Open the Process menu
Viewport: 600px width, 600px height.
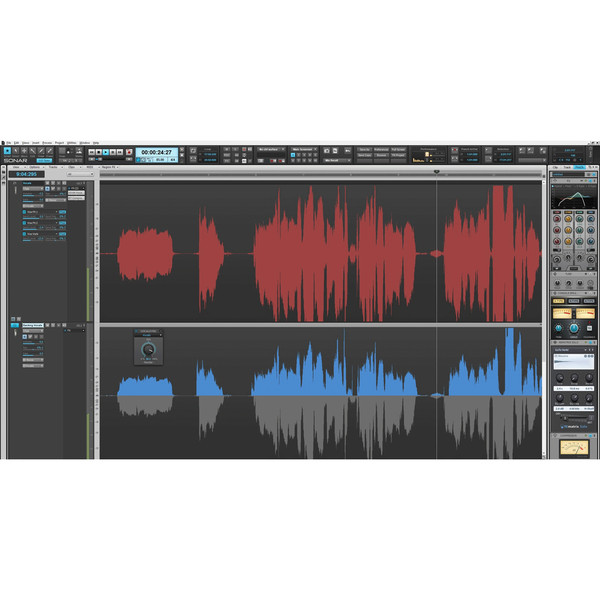click(x=47, y=143)
